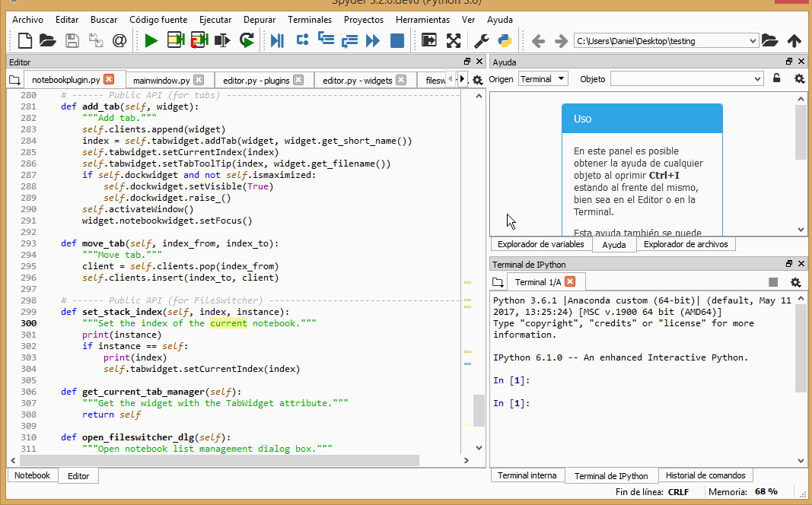This screenshot has width=812, height=505.
Task: Switch to the mainwindow.py editor tab
Action: point(161,80)
